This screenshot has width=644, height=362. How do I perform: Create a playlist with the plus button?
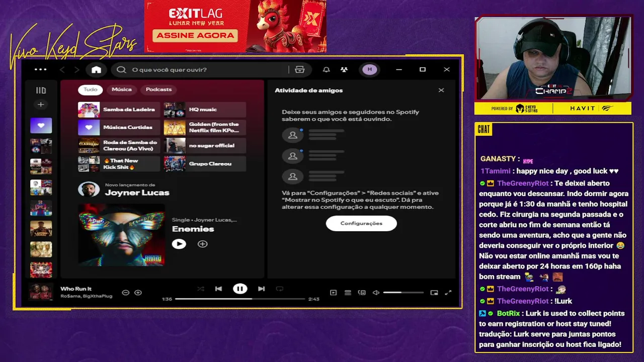click(41, 105)
